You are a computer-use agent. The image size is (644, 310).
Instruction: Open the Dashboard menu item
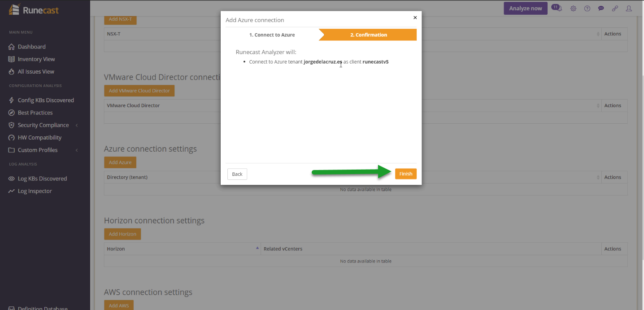click(x=31, y=47)
